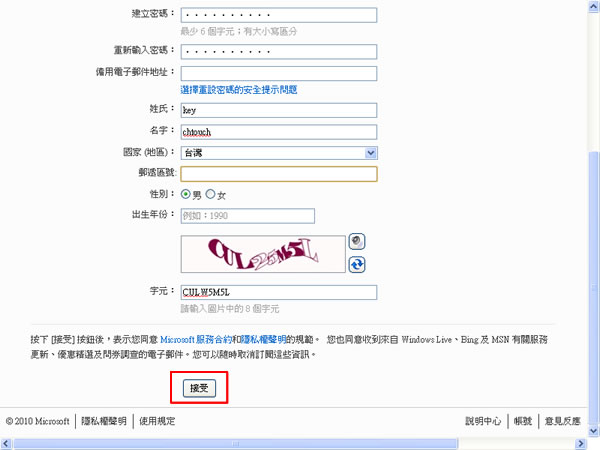The image size is (600, 450).
Task: Refresh the captcha image
Action: click(x=357, y=264)
